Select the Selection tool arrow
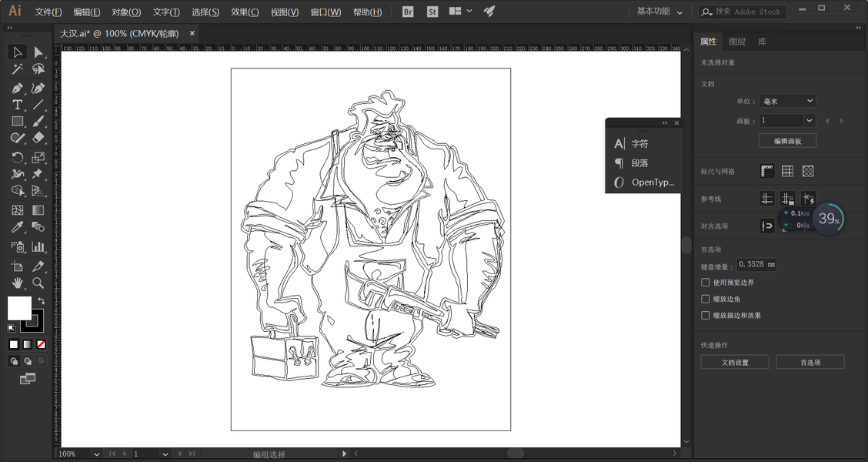868x462 pixels. [x=17, y=52]
